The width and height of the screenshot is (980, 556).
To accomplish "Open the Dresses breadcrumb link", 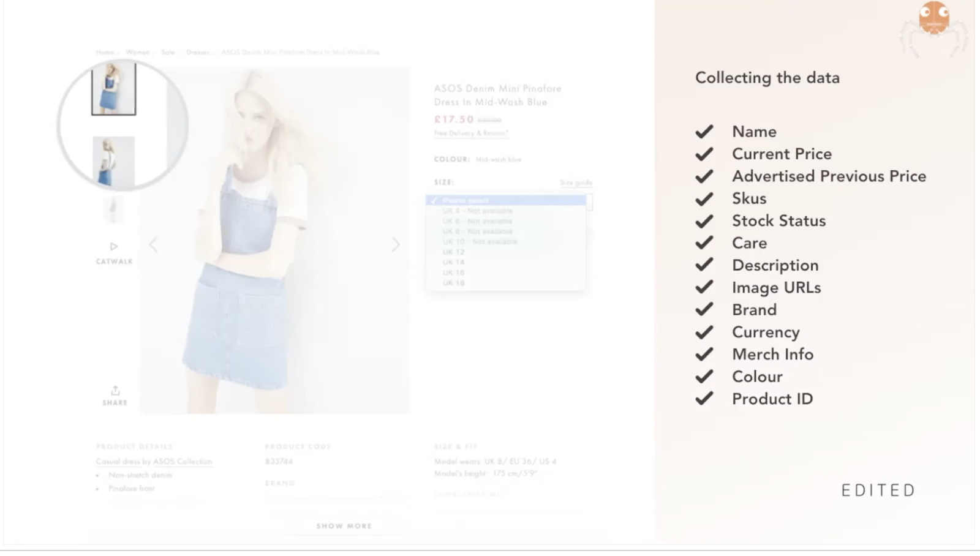I will pyautogui.click(x=198, y=52).
